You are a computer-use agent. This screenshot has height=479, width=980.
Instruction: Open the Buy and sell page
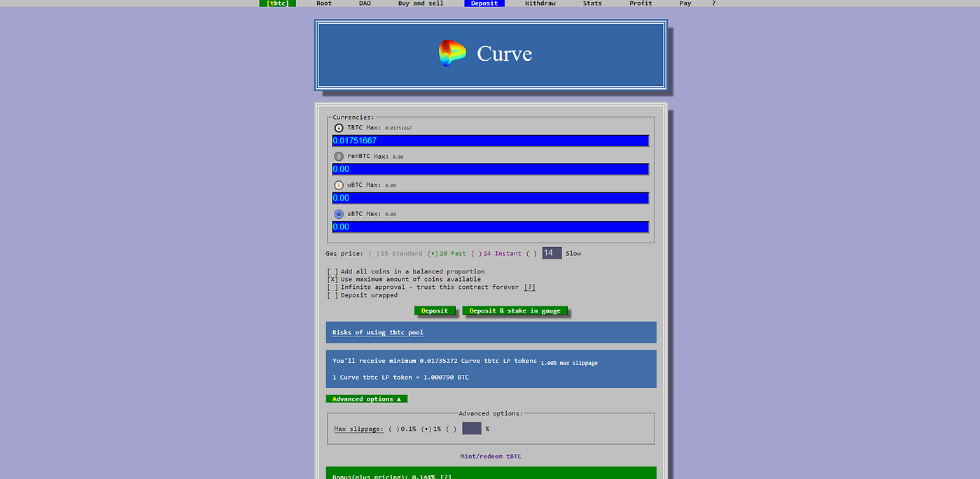(421, 3)
